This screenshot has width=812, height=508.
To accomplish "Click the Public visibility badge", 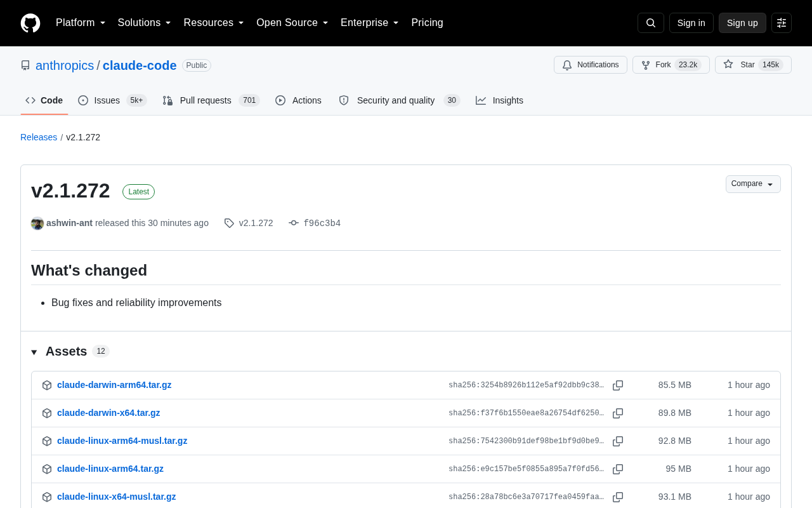I will click(197, 65).
